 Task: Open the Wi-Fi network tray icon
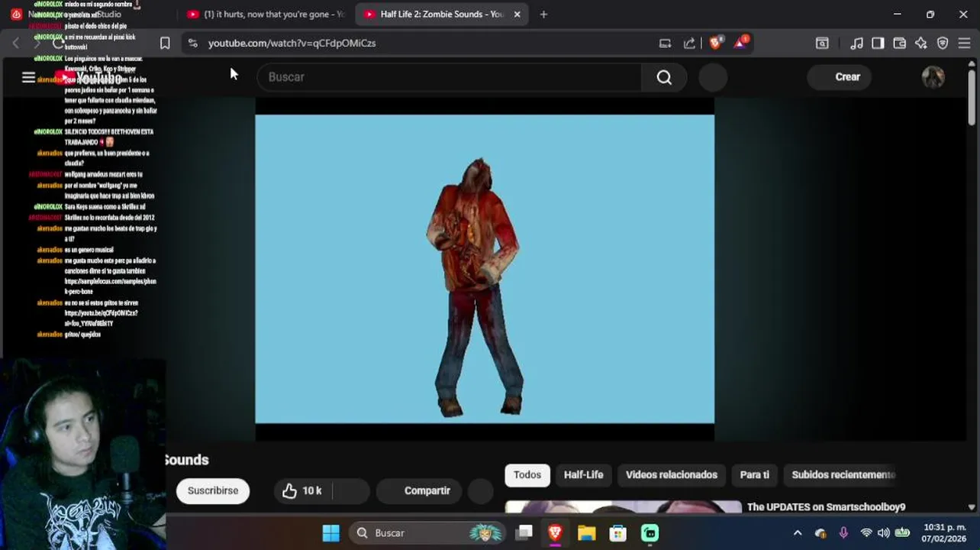click(866, 533)
